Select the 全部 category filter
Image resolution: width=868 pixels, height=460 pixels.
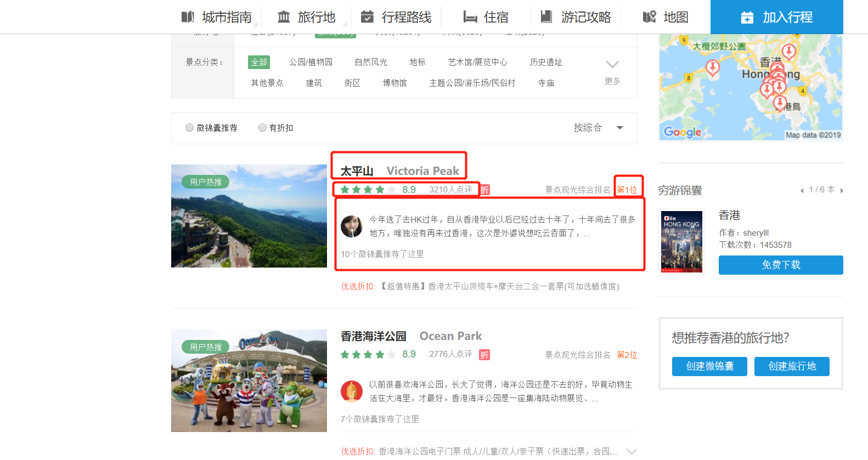coord(259,62)
